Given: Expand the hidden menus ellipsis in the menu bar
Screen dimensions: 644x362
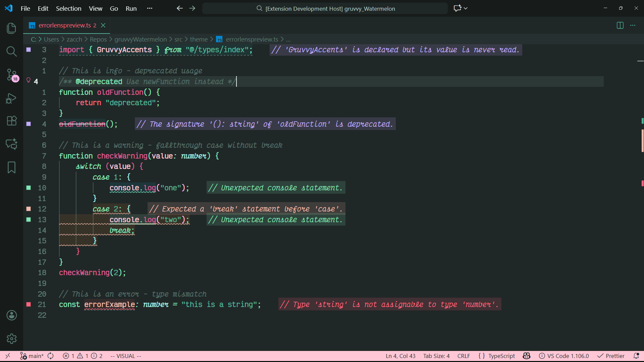Looking at the screenshot, I should 150,8.
